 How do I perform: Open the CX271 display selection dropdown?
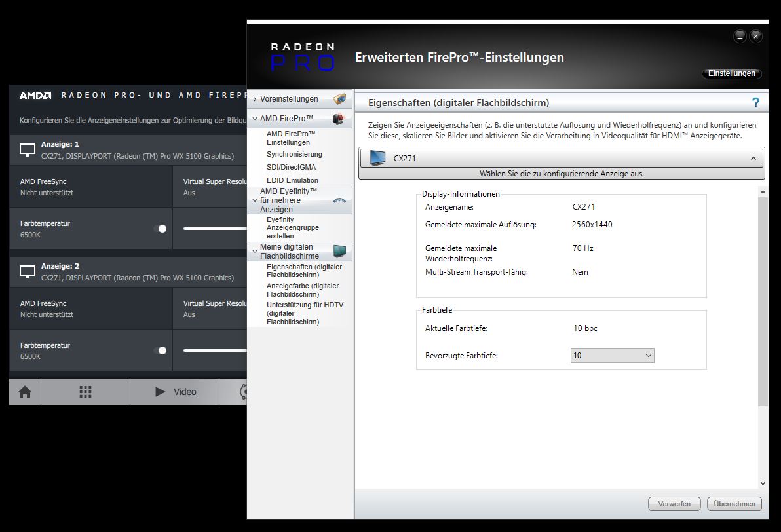tap(562, 158)
